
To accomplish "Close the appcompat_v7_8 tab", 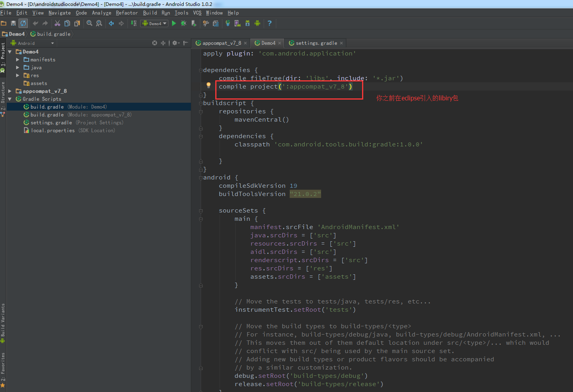I will 245,43.
